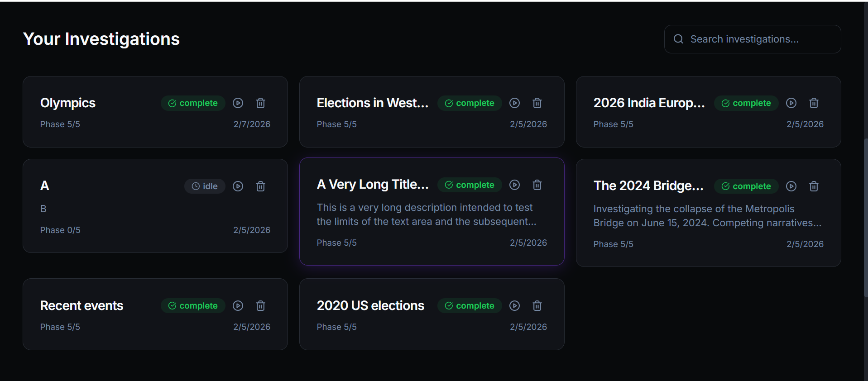The image size is (868, 381).
Task: Delete the Olympics investigation
Action: pyautogui.click(x=260, y=103)
